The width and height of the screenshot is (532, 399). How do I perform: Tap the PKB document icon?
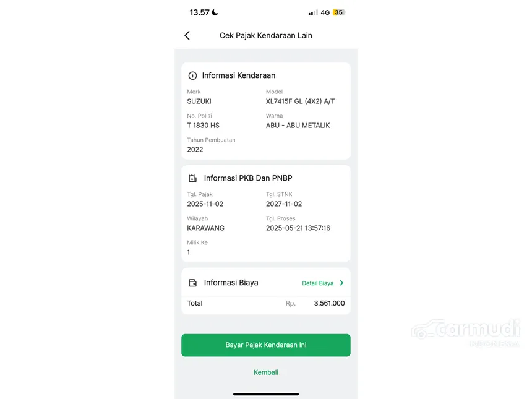[x=192, y=178]
